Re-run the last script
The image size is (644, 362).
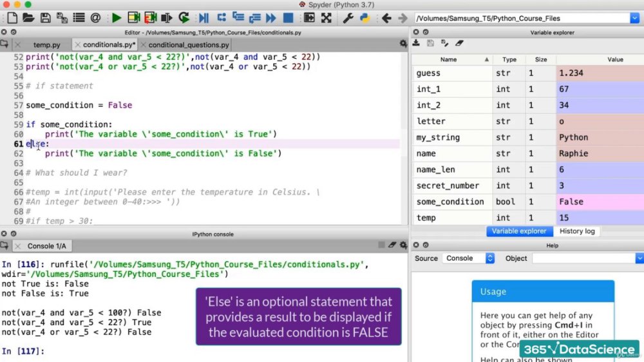(184, 17)
